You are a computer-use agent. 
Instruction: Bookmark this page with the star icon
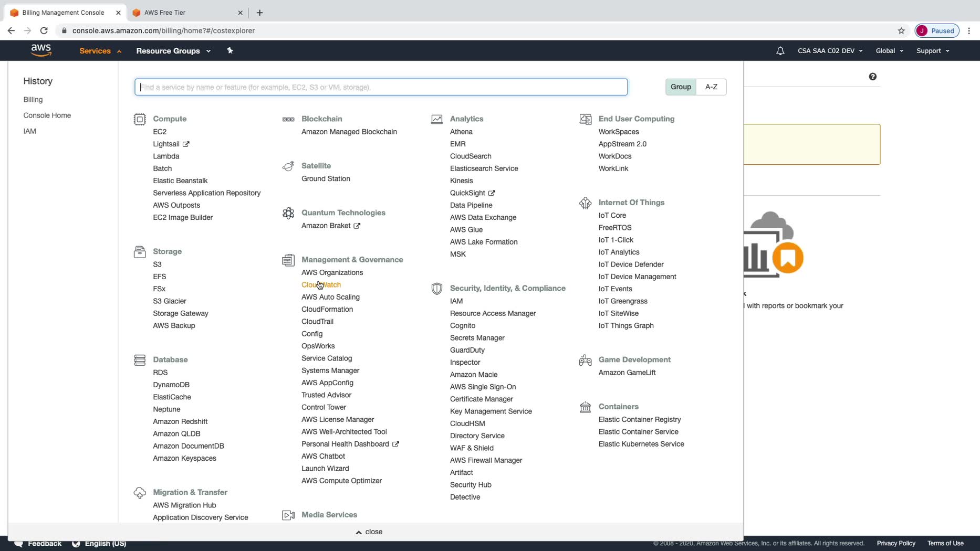point(901,30)
